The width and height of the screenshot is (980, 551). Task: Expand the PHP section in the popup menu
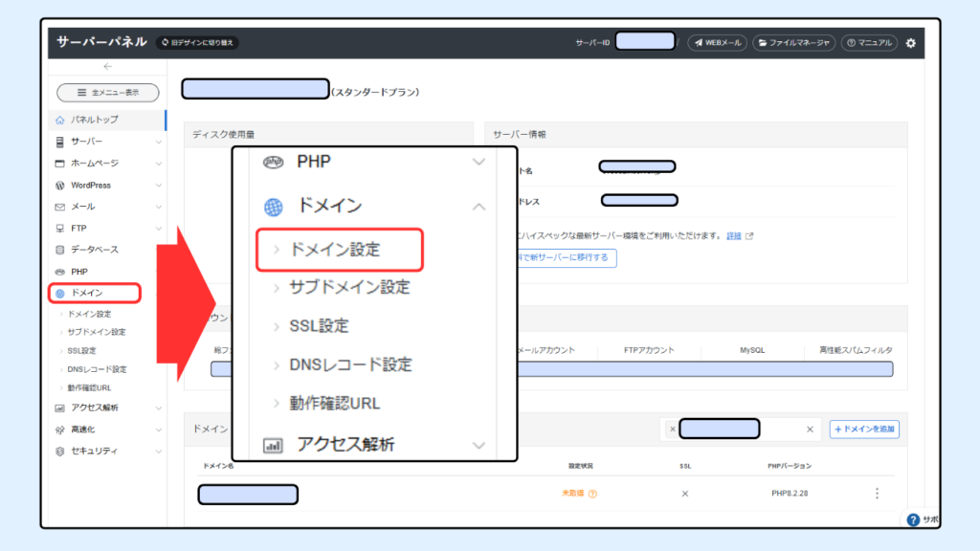[479, 162]
